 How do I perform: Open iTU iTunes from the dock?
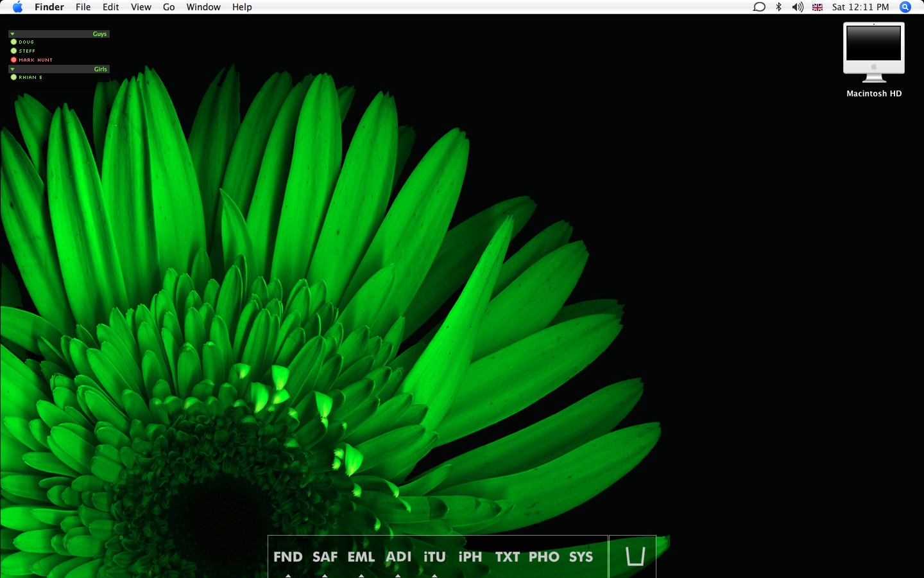pos(434,557)
